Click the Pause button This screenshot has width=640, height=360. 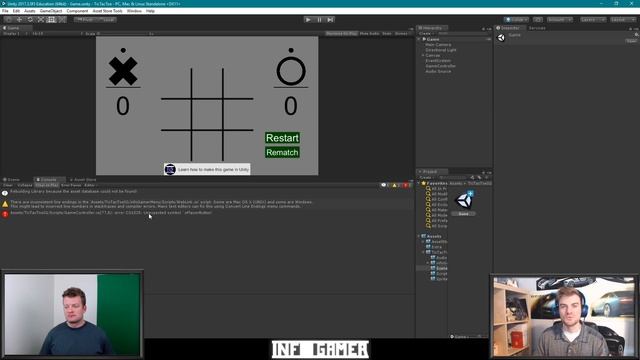(319, 20)
